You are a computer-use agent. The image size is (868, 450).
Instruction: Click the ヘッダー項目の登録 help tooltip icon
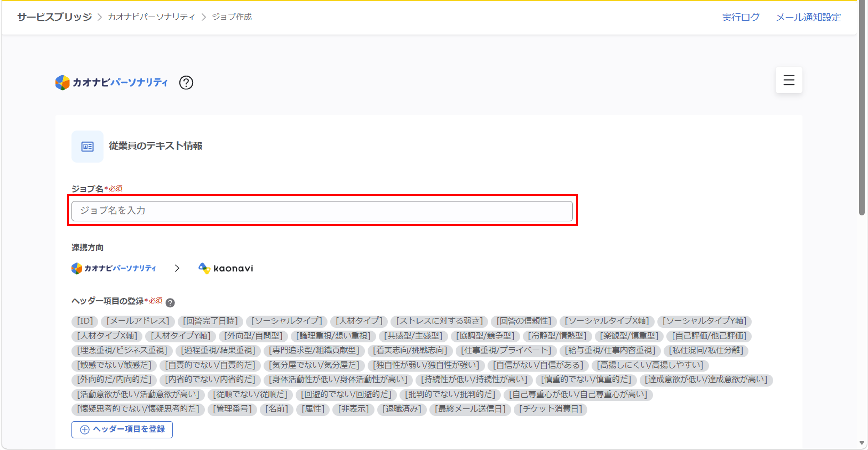[170, 303]
